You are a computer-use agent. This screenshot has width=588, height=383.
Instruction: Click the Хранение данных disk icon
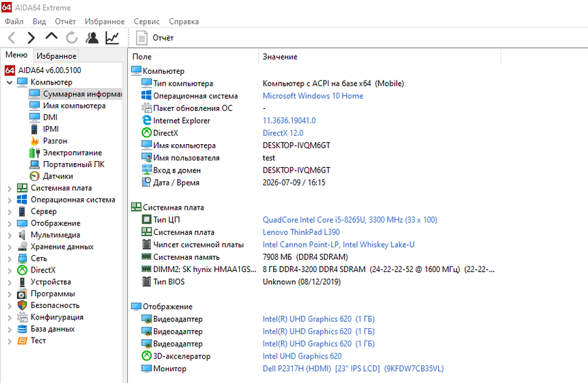22,247
